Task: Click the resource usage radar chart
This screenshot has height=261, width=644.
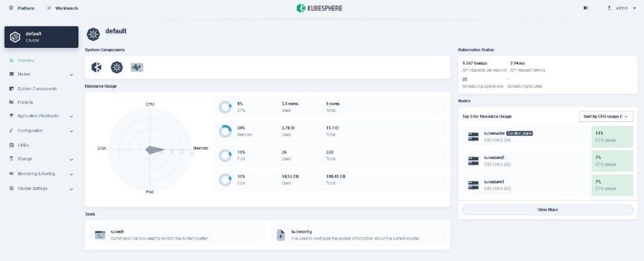Action: pyautogui.click(x=150, y=149)
